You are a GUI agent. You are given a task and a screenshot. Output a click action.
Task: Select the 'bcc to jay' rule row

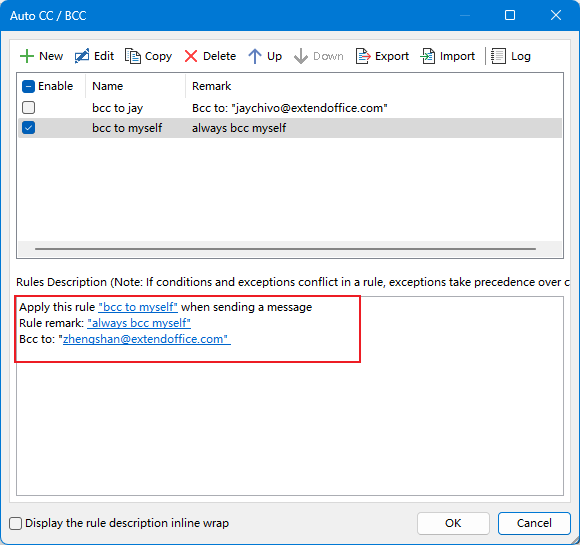click(x=290, y=108)
